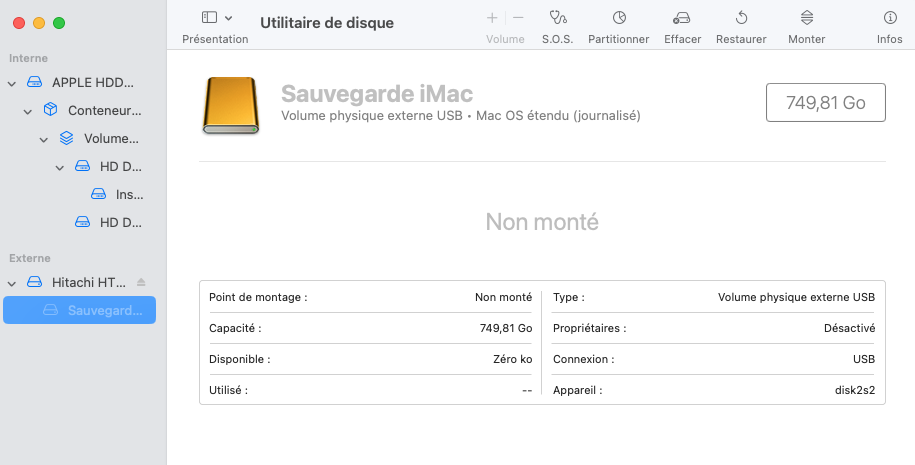Click the Type Volume physique externe value

pos(797,298)
